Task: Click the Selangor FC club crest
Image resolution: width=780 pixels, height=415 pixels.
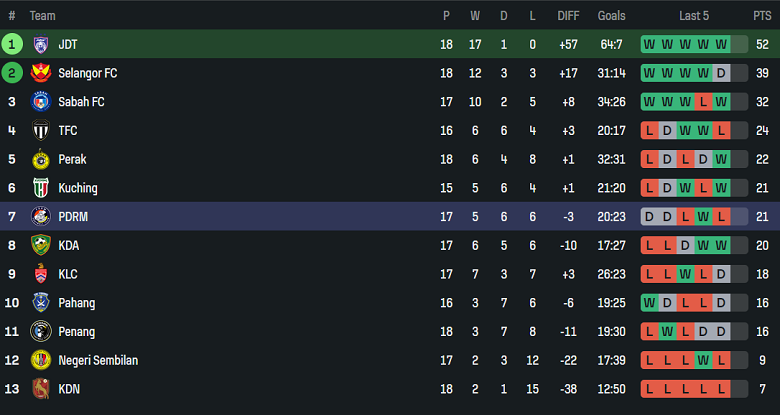Action: [41, 73]
